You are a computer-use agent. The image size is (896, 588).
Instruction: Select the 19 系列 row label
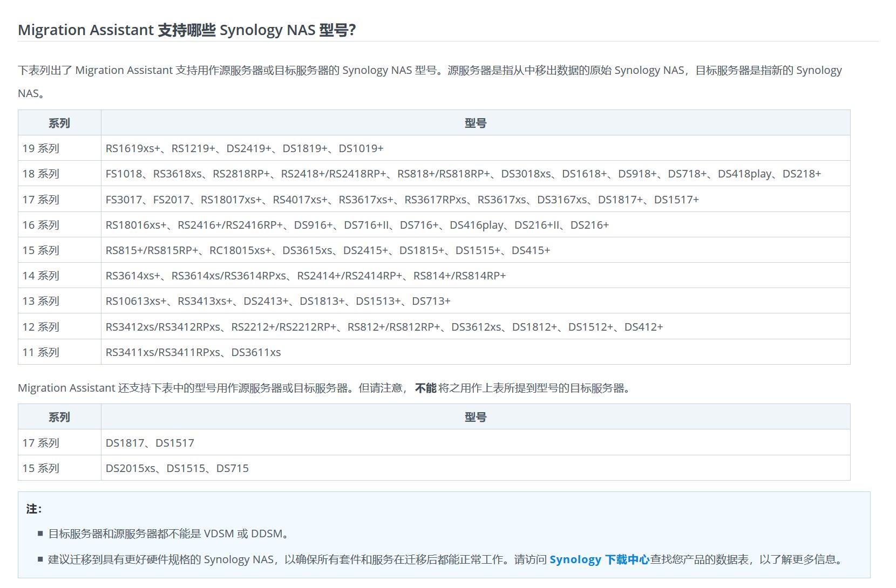59,148
